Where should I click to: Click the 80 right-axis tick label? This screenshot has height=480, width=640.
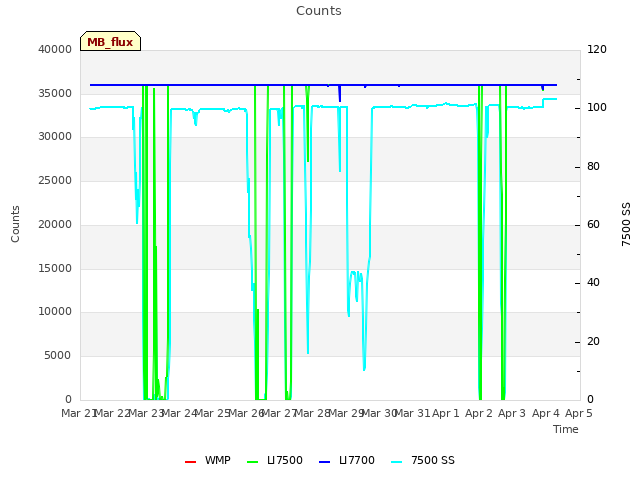[593, 167]
